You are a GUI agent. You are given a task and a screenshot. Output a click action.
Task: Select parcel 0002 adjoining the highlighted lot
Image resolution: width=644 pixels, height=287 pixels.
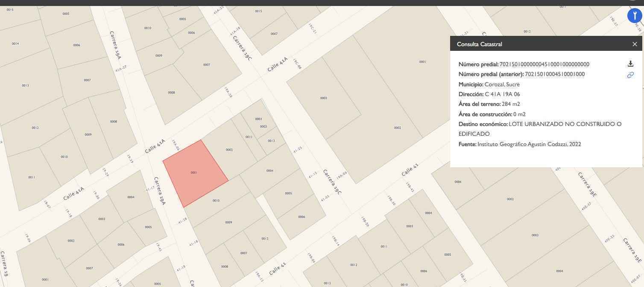[x=229, y=150]
